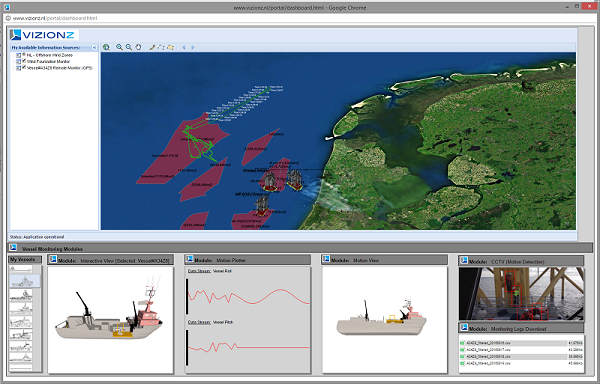Select the fifth vessel thumbnail in My Vessels
600x384 pixels.
(x=21, y=322)
